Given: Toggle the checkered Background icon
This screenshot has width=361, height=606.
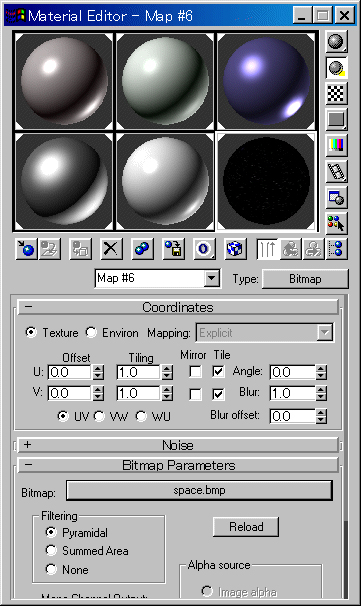Looking at the screenshot, I should (336, 94).
